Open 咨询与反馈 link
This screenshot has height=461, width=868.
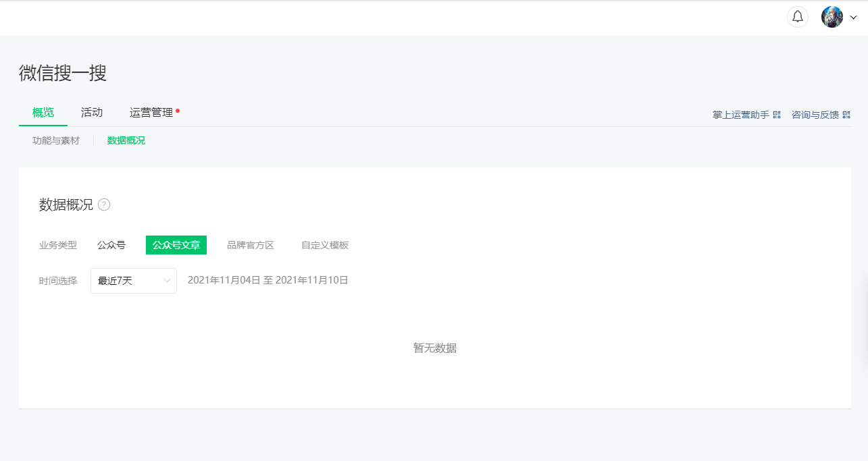(815, 115)
